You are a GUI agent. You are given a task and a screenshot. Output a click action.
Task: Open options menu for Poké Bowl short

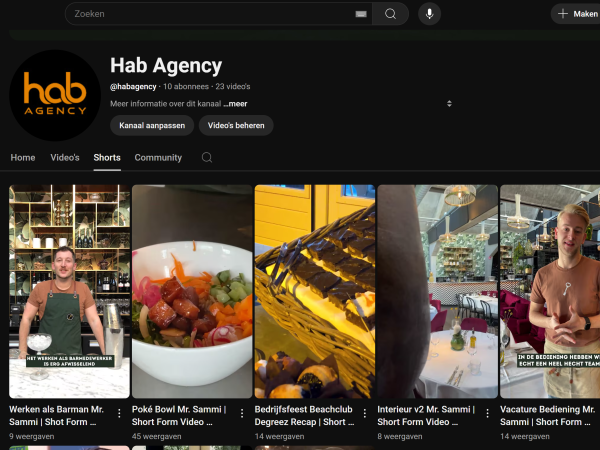[x=243, y=414]
